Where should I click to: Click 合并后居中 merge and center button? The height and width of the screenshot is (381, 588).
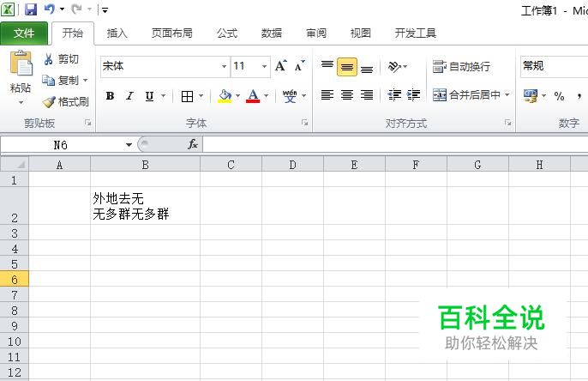click(x=466, y=95)
